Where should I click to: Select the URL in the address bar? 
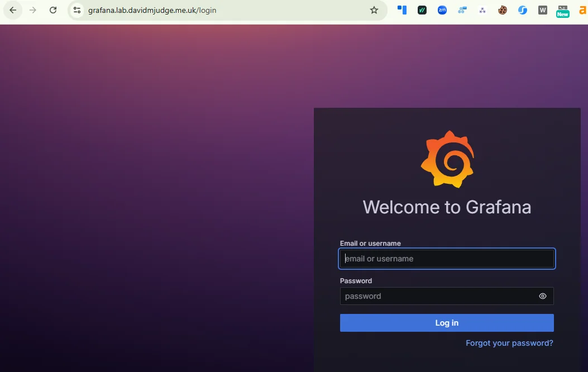[x=152, y=10]
